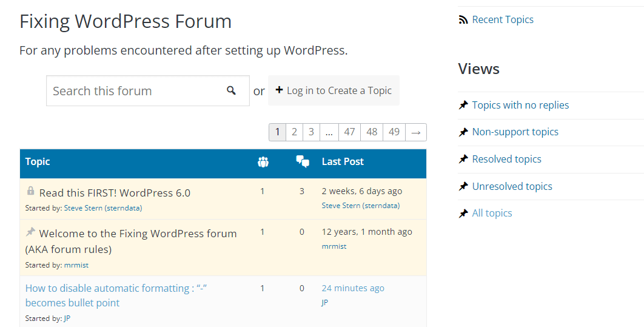Open Steve Stern profile under Started by

pos(103,208)
